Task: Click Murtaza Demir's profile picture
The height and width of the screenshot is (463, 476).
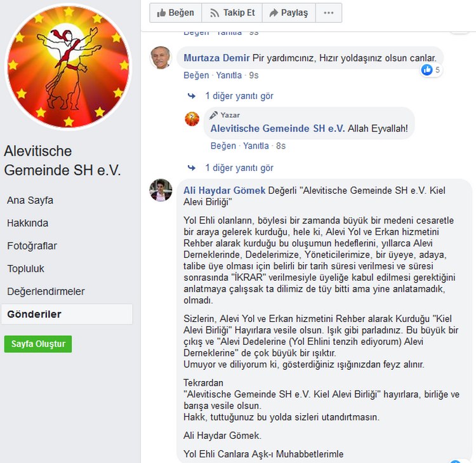Action: 161,57
